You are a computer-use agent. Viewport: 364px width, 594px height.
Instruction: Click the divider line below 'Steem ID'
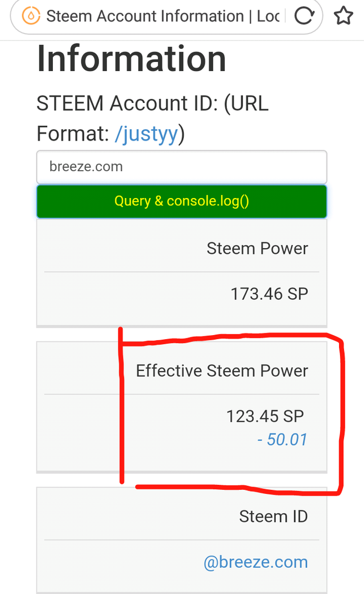pos(181,540)
